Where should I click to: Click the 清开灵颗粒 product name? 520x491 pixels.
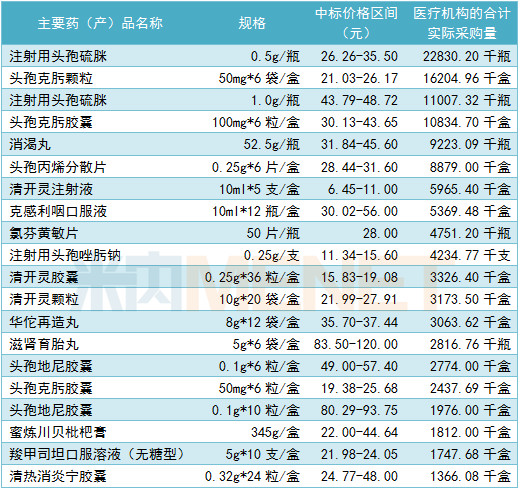pyautogui.click(x=44, y=299)
